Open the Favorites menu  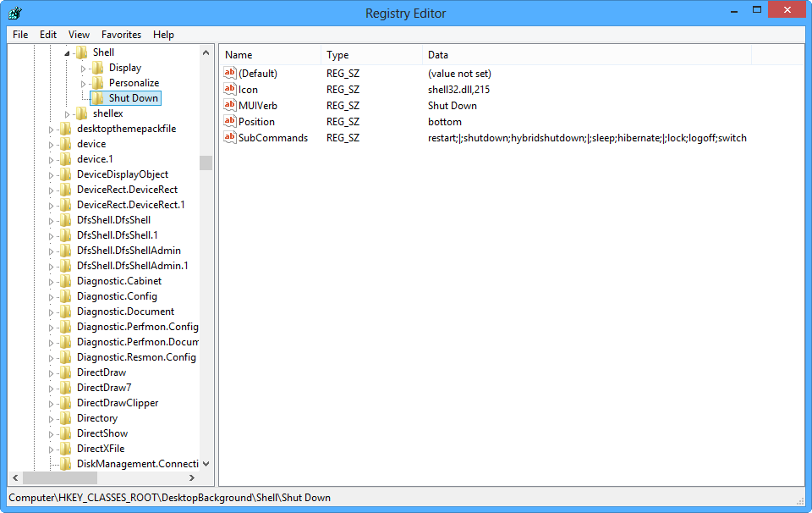[x=122, y=35]
